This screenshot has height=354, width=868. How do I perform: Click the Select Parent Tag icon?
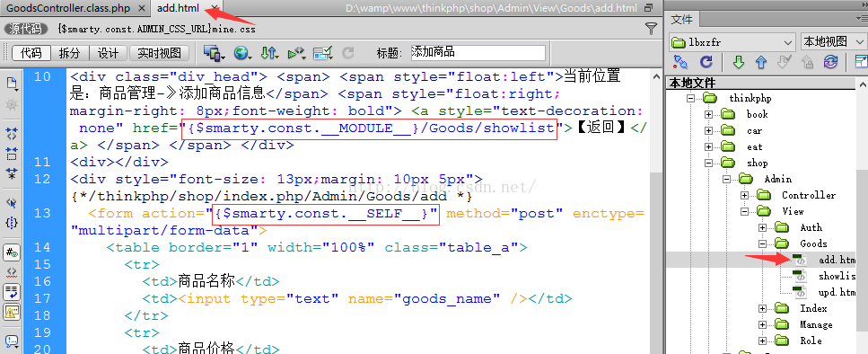coord(12,203)
